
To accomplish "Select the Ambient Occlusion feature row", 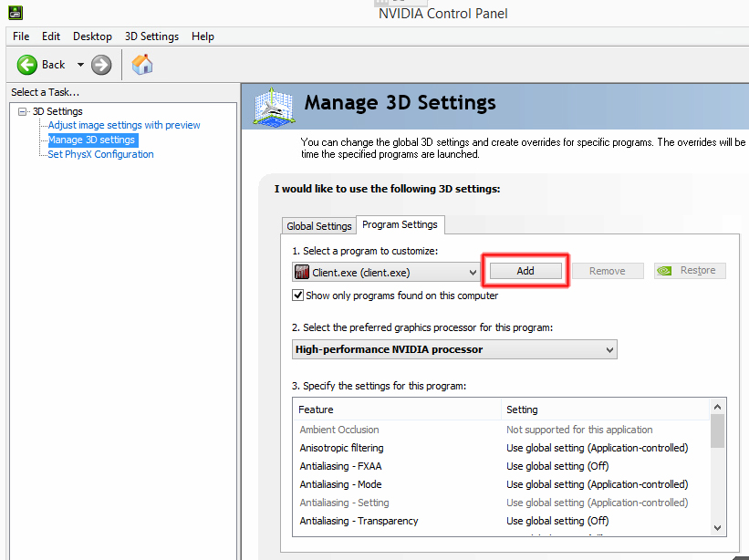I will pos(502,430).
